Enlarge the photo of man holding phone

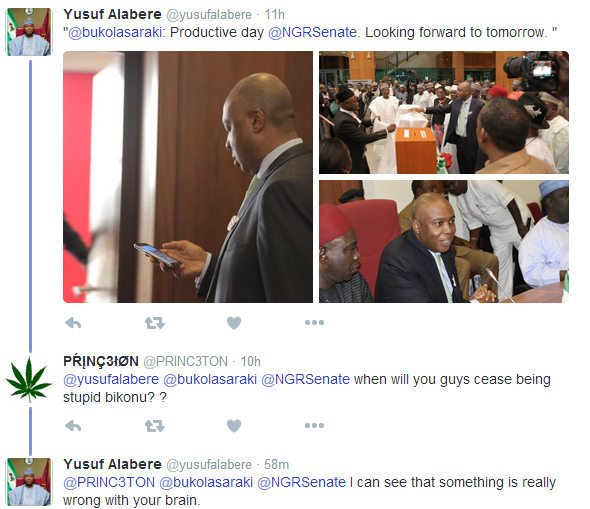coord(188,177)
